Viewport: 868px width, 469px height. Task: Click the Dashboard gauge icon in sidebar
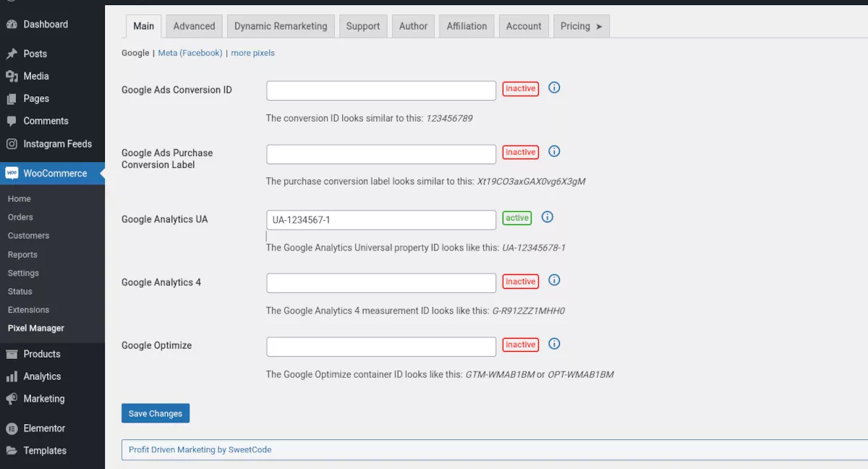click(x=12, y=25)
